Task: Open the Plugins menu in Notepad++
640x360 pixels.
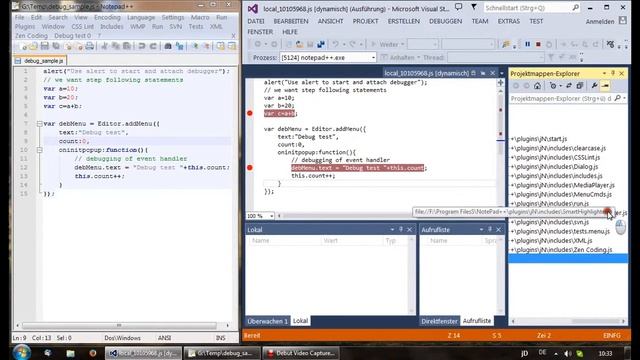Action: [x=25, y=27]
